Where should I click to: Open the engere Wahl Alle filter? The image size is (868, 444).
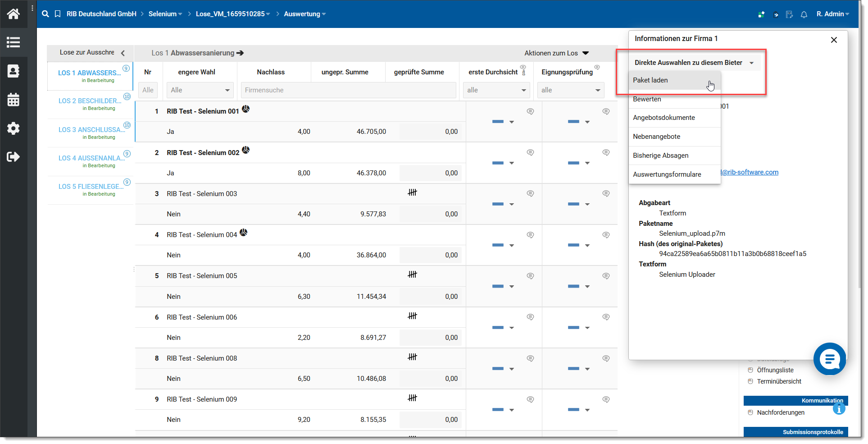200,90
